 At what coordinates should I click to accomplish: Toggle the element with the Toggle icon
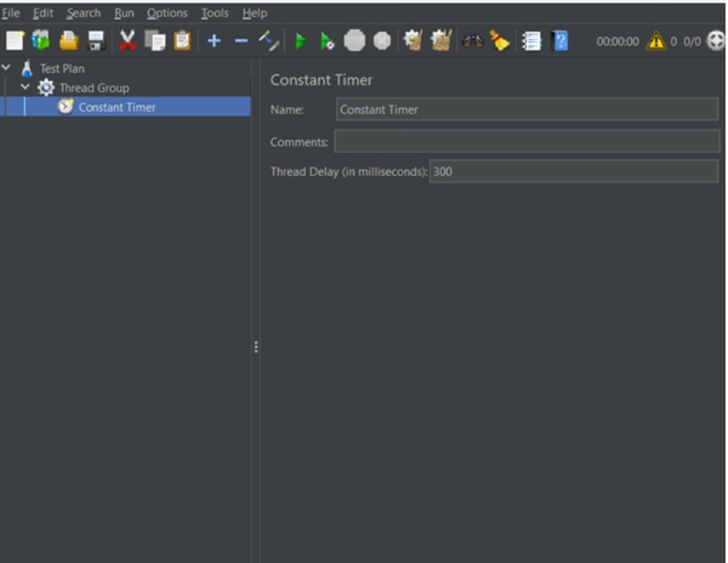point(269,41)
